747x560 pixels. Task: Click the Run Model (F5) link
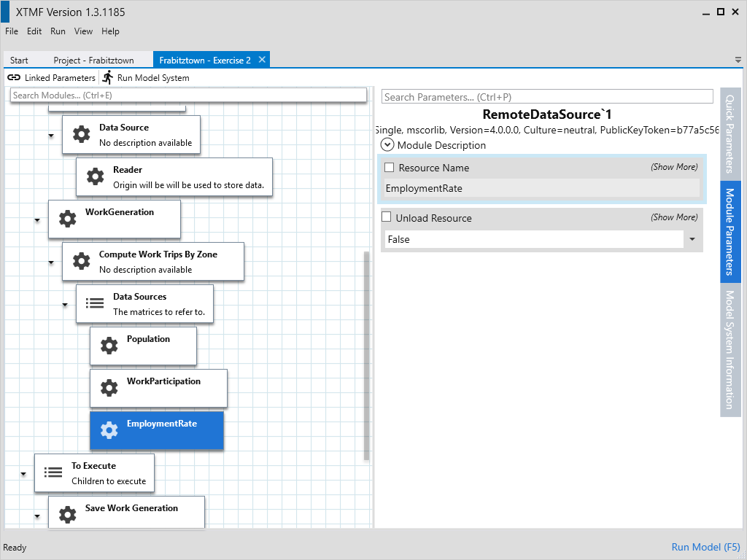705,547
